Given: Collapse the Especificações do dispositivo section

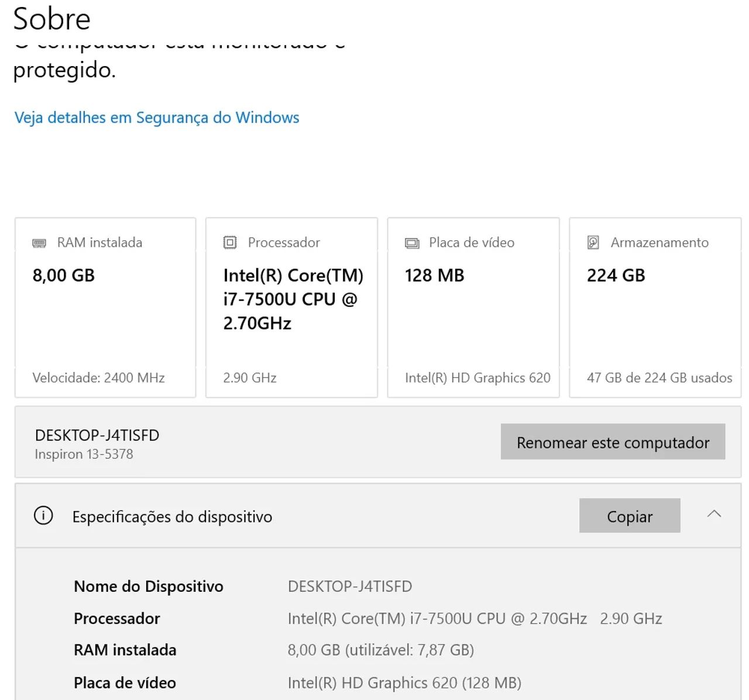Looking at the screenshot, I should pyautogui.click(x=714, y=514).
